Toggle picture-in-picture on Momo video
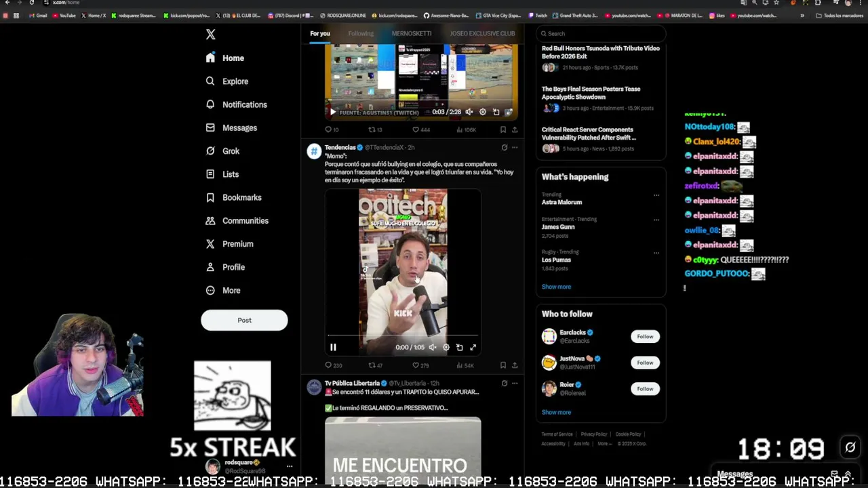868x488 pixels. (460, 347)
